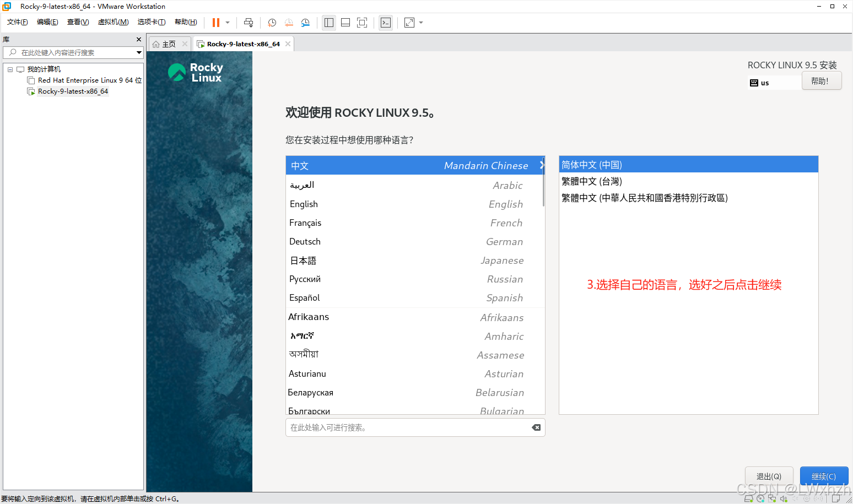Switch to console view icon
This screenshot has height=504, width=853.
[386, 23]
